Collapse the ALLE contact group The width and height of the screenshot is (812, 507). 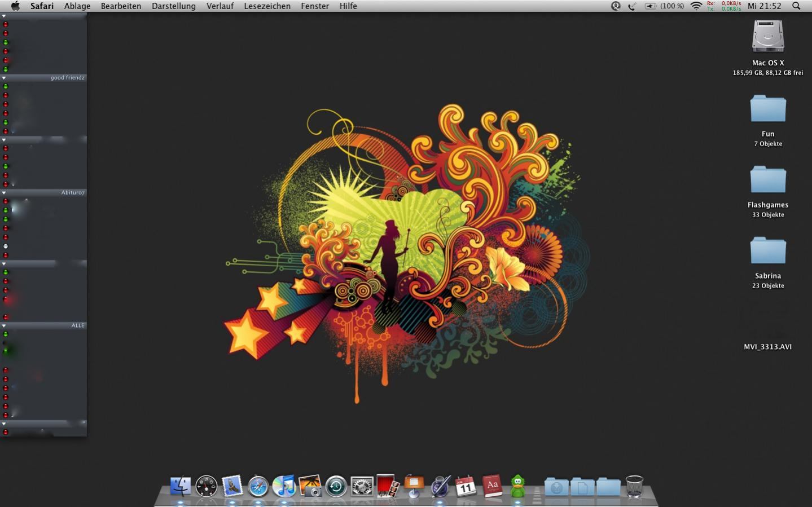pyautogui.click(x=4, y=325)
